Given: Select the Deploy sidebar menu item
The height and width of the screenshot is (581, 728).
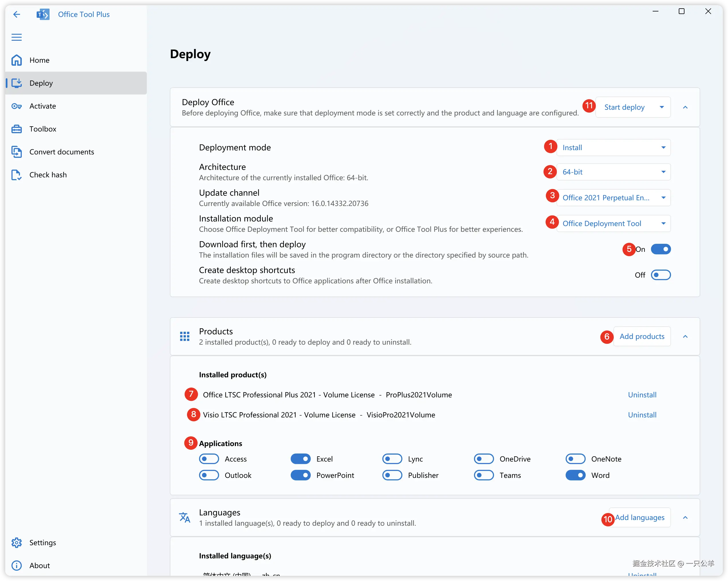Looking at the screenshot, I should 76,83.
